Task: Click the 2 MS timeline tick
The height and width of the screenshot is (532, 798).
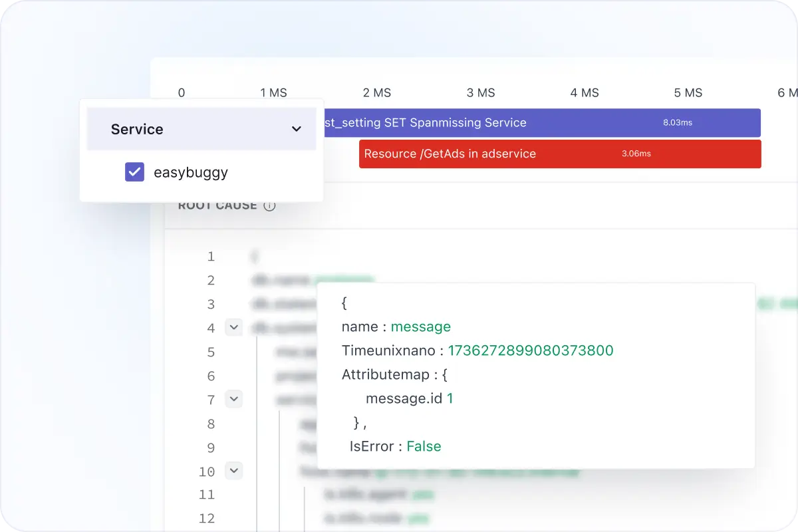Action: tap(377, 93)
